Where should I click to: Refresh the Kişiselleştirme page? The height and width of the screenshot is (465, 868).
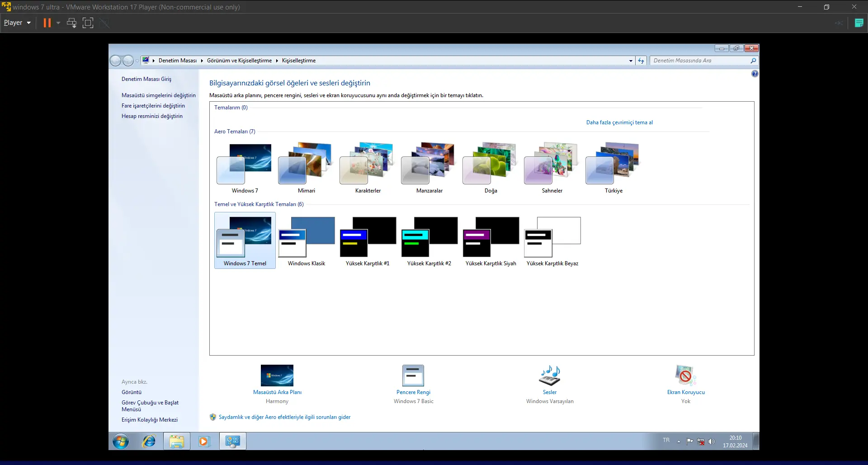tap(641, 61)
